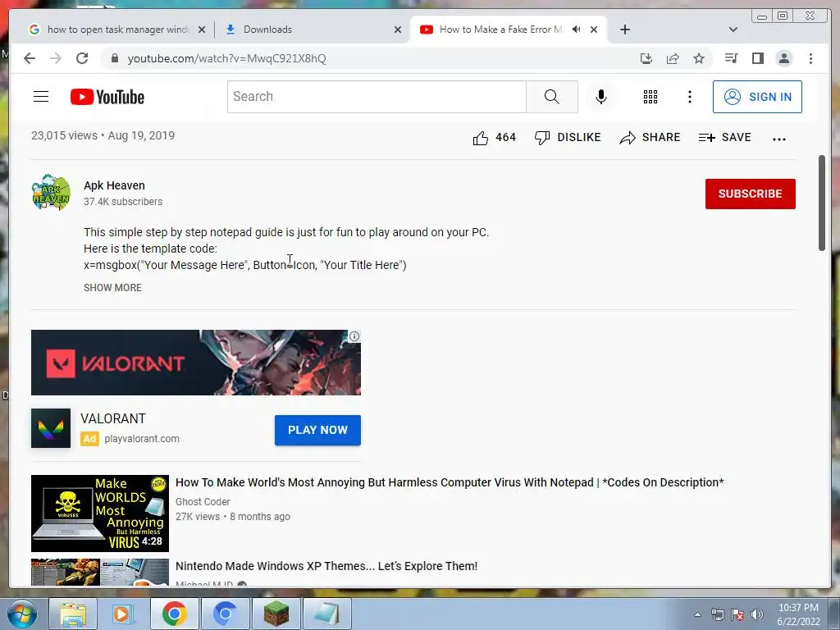Open a new browser tab

pos(624,30)
